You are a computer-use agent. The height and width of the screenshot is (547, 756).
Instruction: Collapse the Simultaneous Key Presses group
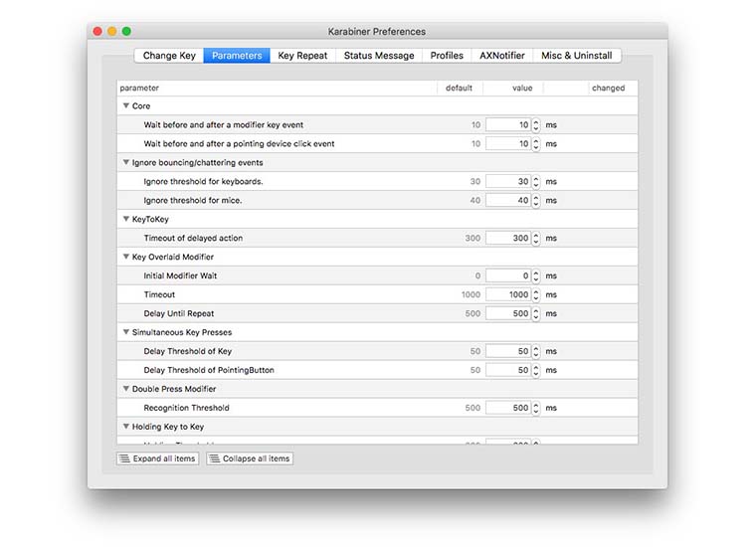[125, 333]
